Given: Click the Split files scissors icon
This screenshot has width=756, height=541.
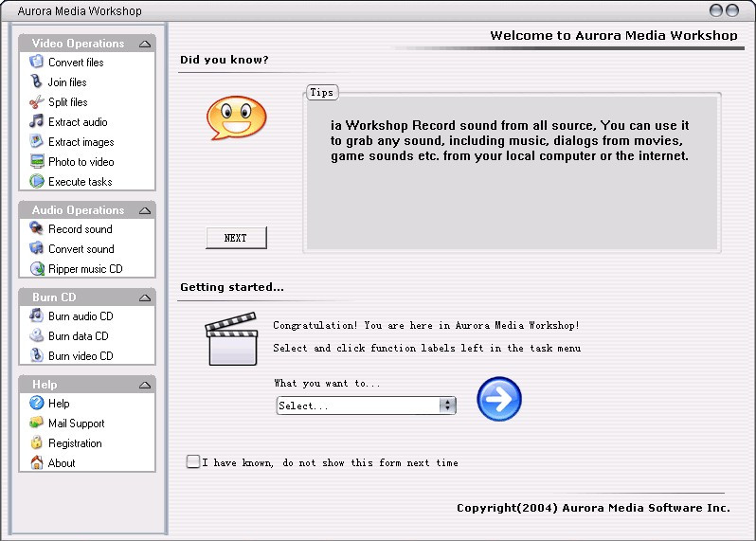Looking at the screenshot, I should (36, 101).
